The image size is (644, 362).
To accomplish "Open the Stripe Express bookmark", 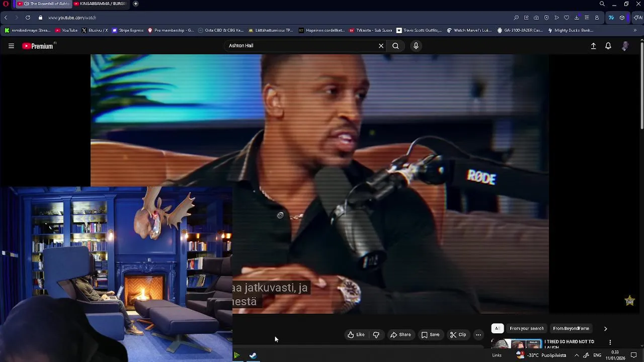I will tap(128, 30).
